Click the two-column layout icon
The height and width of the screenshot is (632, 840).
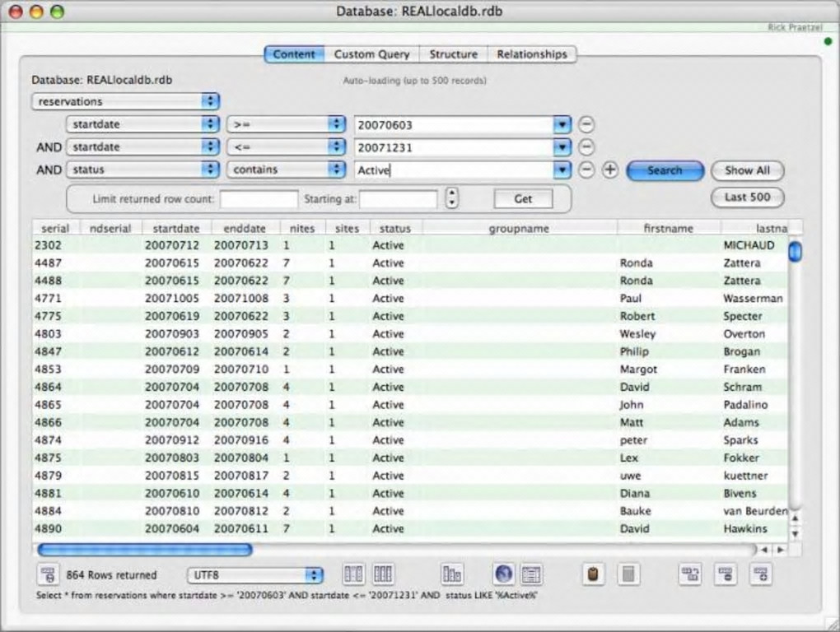(353, 574)
